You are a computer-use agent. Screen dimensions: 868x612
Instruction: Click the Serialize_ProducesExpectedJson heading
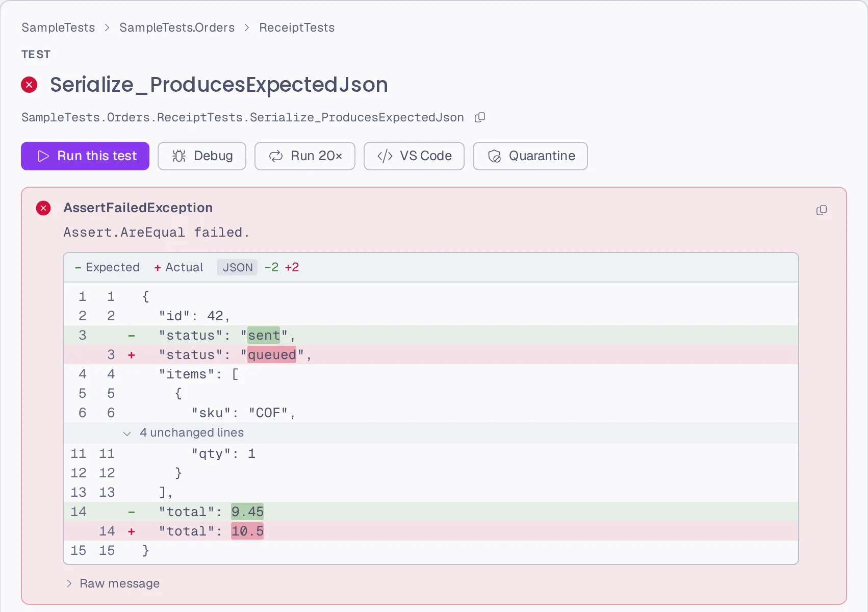coord(219,85)
